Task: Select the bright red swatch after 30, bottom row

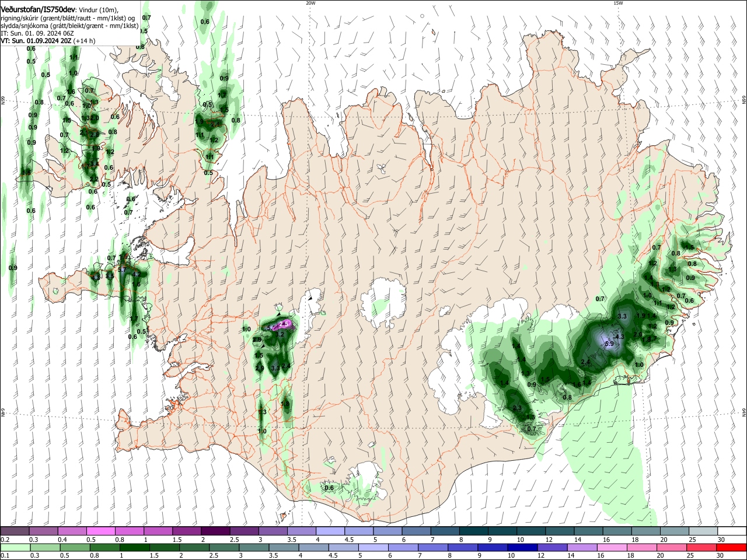Action: [x=731, y=547]
